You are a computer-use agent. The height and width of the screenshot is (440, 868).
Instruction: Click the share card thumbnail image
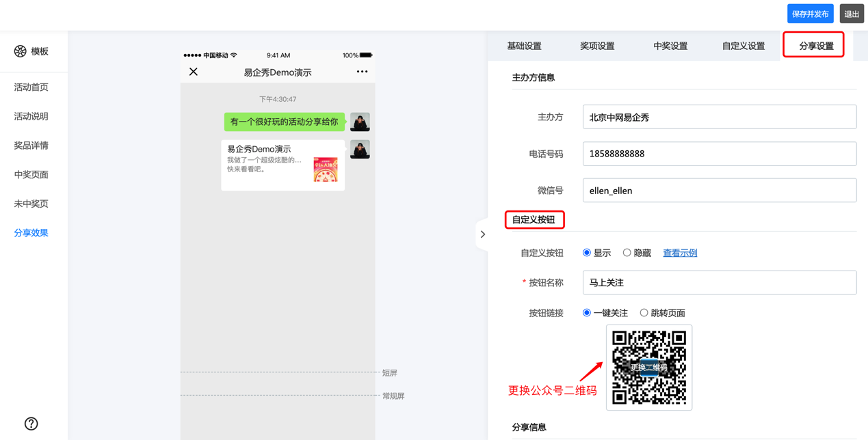pos(326,169)
